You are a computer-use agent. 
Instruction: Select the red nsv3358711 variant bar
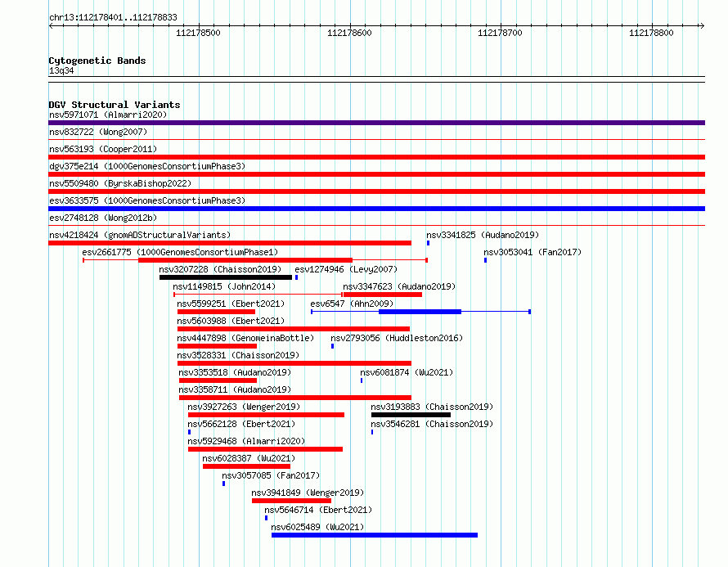(295, 398)
